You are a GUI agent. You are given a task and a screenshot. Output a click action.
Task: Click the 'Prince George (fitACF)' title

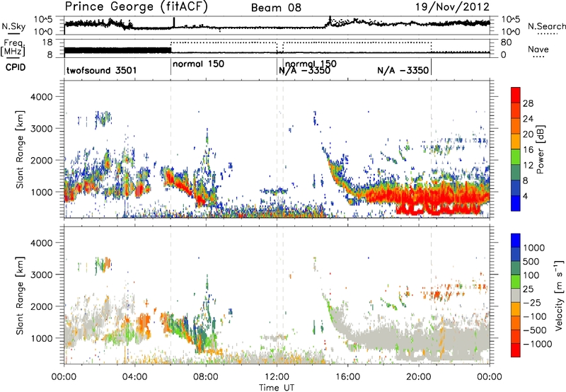pyautogui.click(x=136, y=7)
